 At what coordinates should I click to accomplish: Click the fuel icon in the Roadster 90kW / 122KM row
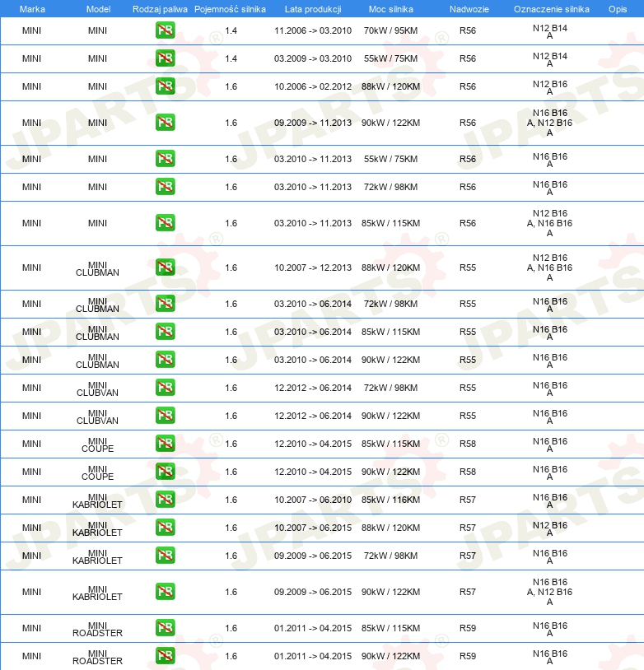click(165, 656)
